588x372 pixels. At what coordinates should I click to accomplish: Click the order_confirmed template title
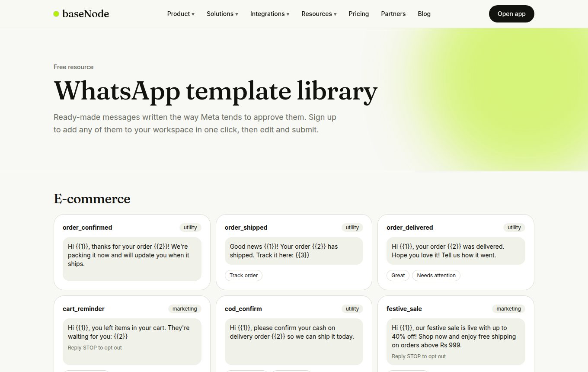87,228
